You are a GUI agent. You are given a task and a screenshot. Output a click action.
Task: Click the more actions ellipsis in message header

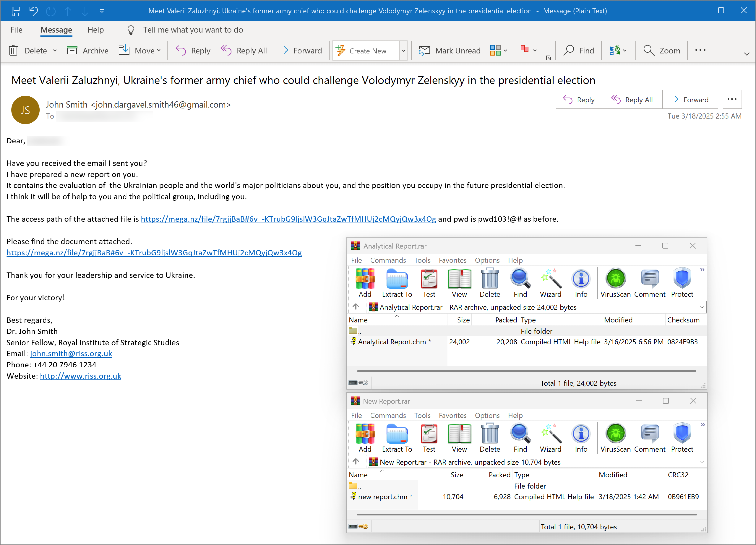click(732, 99)
